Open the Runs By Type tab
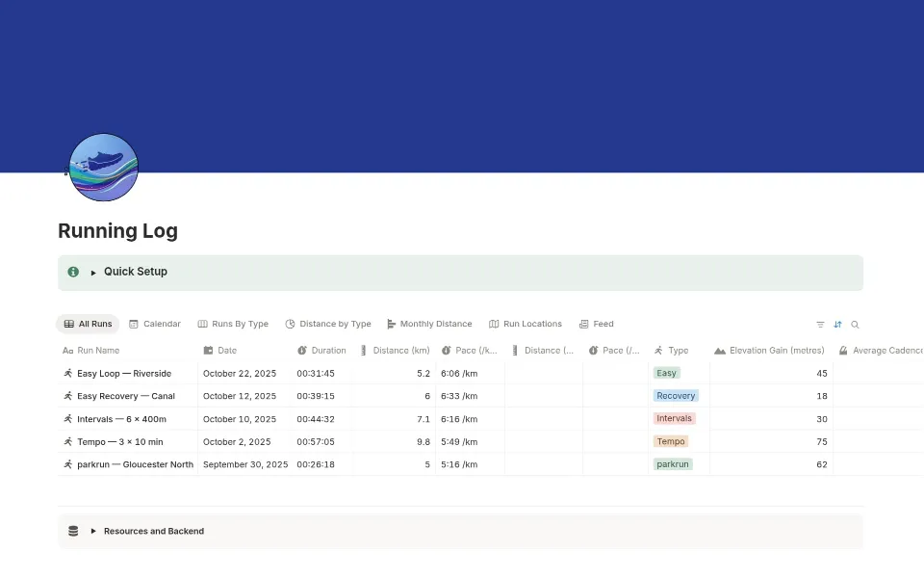 coord(233,324)
